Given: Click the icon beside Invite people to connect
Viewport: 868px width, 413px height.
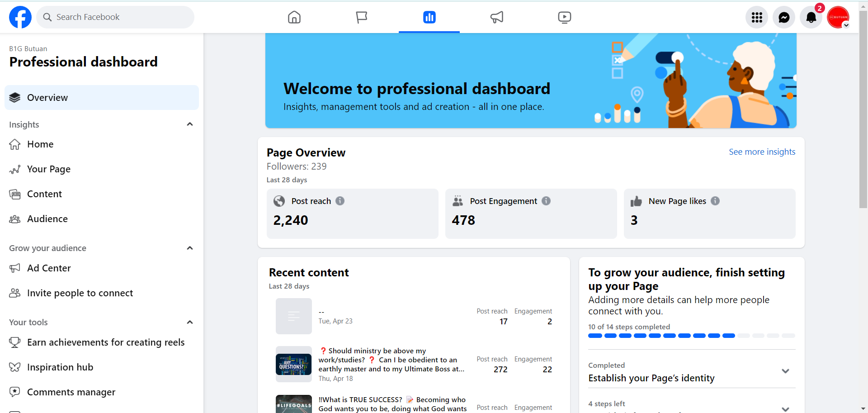Looking at the screenshot, I should coord(15,293).
